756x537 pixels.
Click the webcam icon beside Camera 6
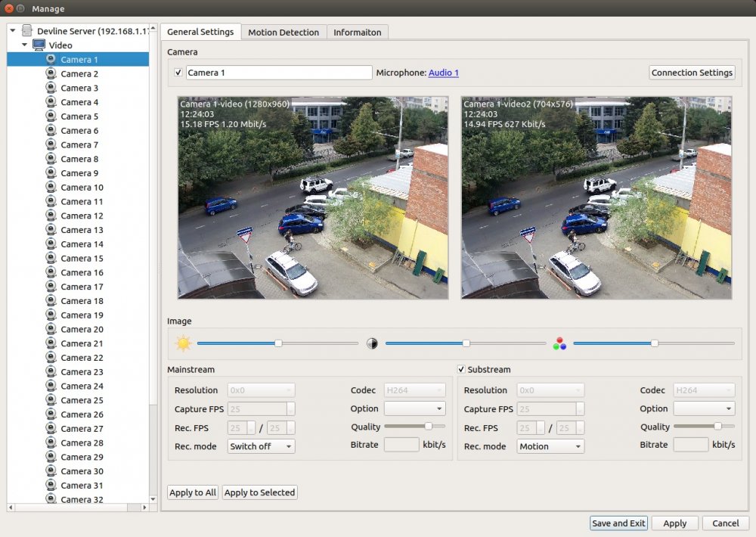tap(51, 130)
